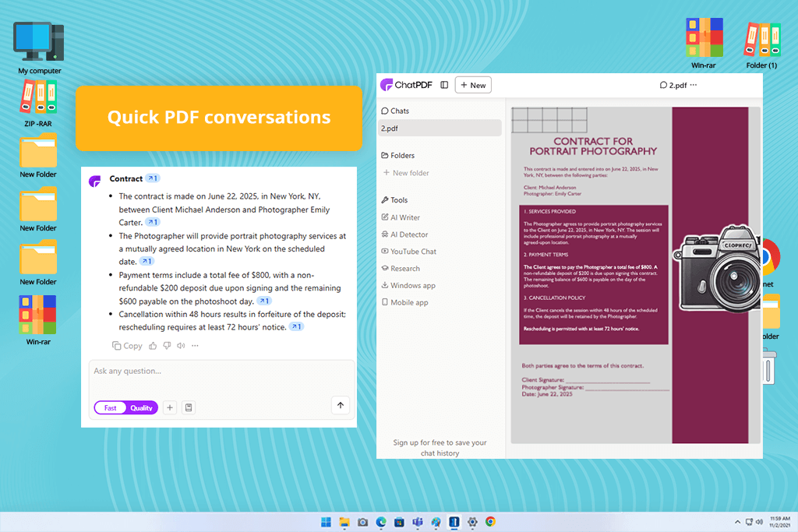Open YouTube Chat tool

point(408,252)
